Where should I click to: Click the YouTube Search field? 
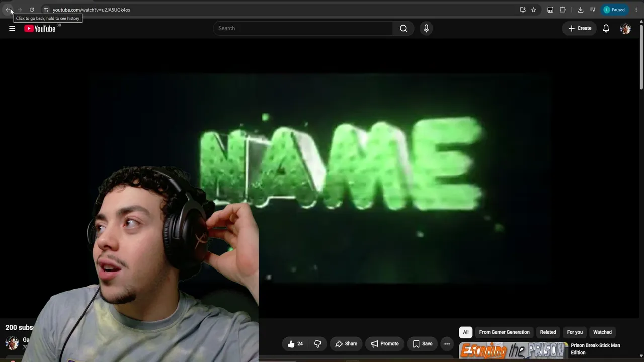(303, 28)
